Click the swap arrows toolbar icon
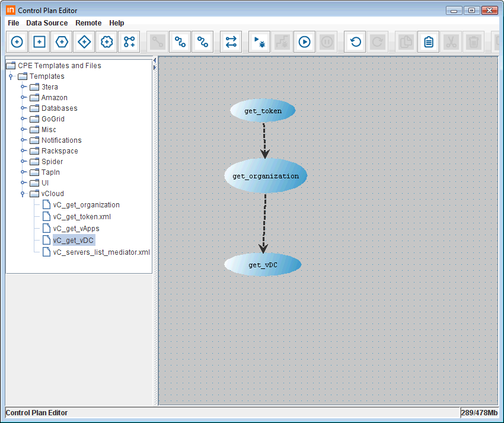Image resolution: width=504 pixels, height=423 pixels. click(231, 42)
